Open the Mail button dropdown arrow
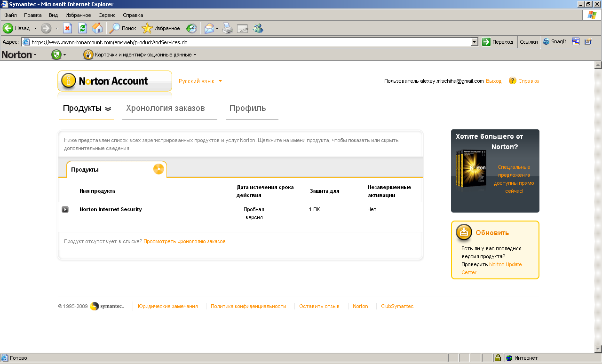602x364 pixels. coord(217,29)
